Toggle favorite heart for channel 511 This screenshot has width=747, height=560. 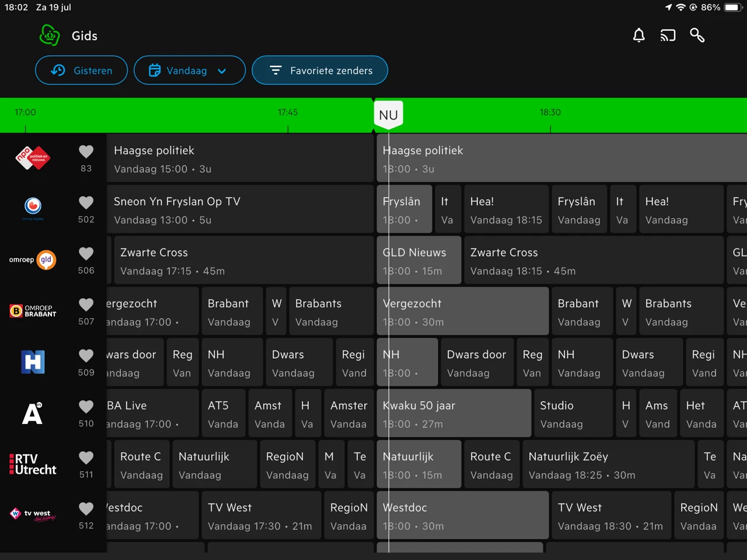86,457
